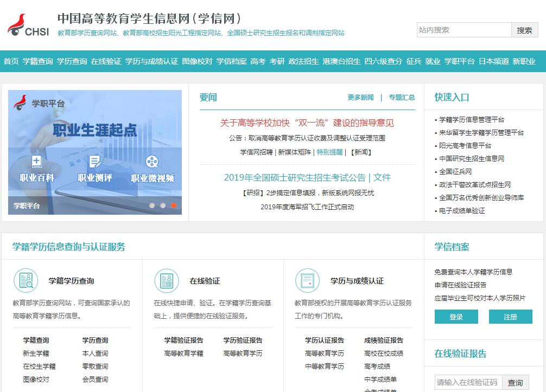546x392 pixels.
Task: Open 阳光高考信息平台 quick link
Action: click(x=465, y=146)
